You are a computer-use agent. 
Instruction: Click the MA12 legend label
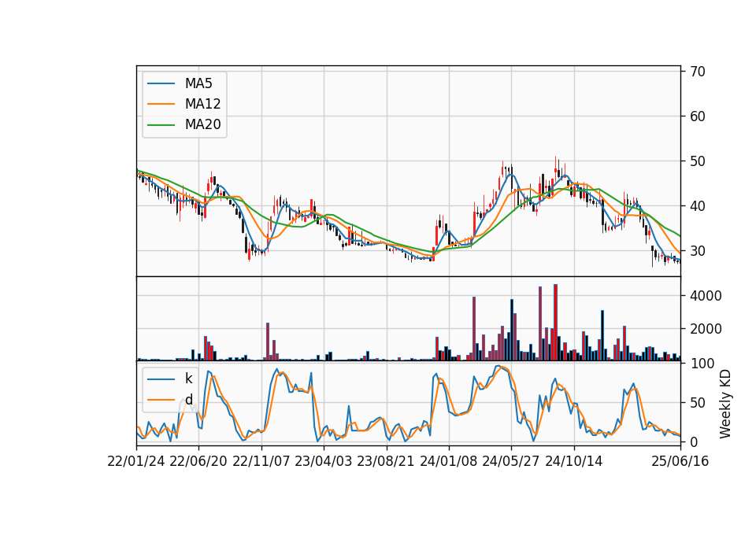point(202,104)
